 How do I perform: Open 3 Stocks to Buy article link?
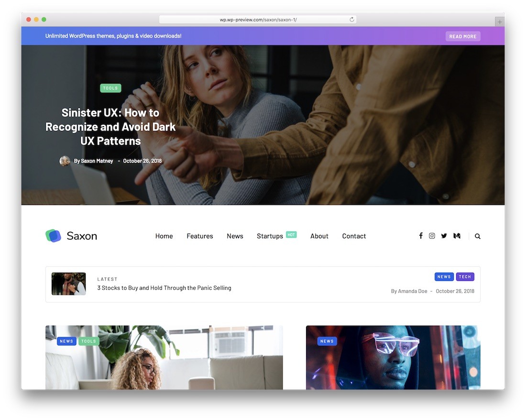164,288
